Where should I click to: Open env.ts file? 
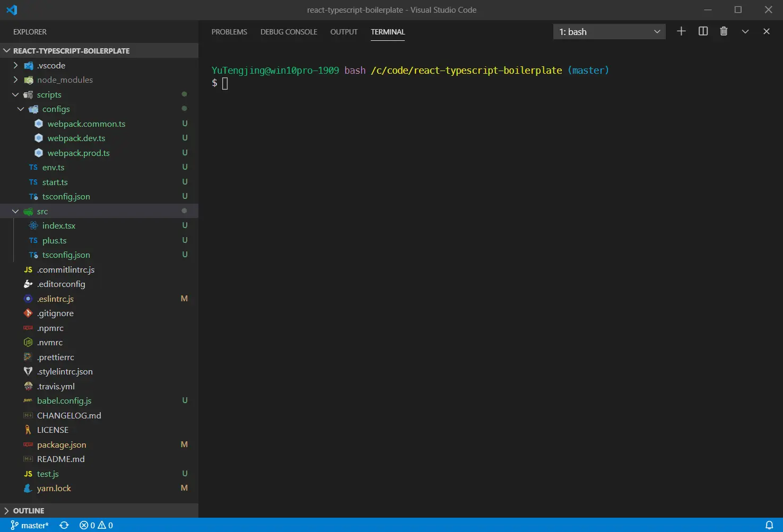(99, 167)
